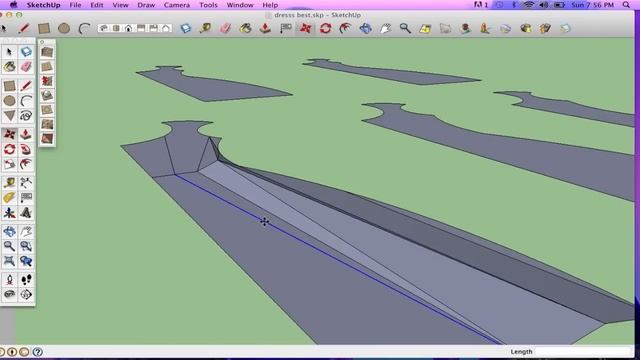The width and height of the screenshot is (640, 360).
Task: Select Sandbox From Scratch tool
Action: tap(47, 67)
